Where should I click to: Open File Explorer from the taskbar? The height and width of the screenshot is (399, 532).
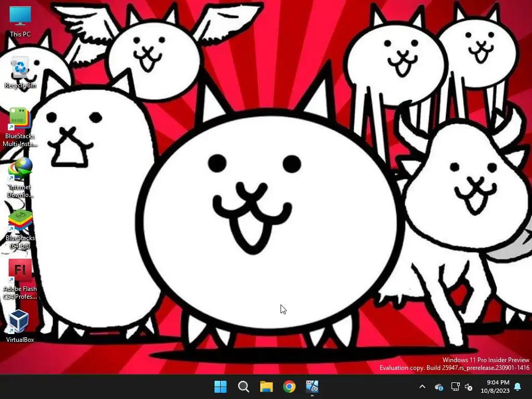click(x=267, y=387)
